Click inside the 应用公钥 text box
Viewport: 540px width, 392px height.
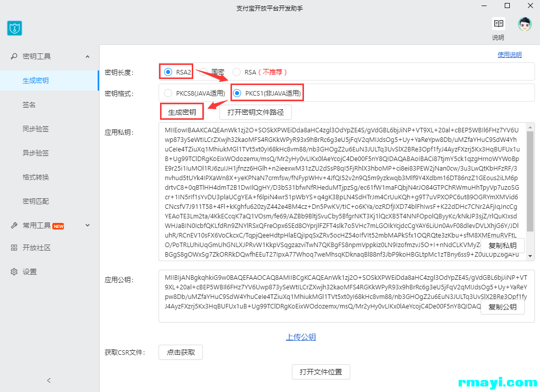point(346,296)
